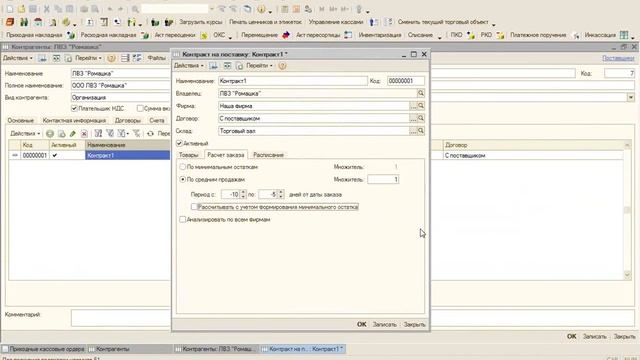Toggle the Активный checkbox in contract window
This screenshot has height=360, width=640.
coord(179,143)
